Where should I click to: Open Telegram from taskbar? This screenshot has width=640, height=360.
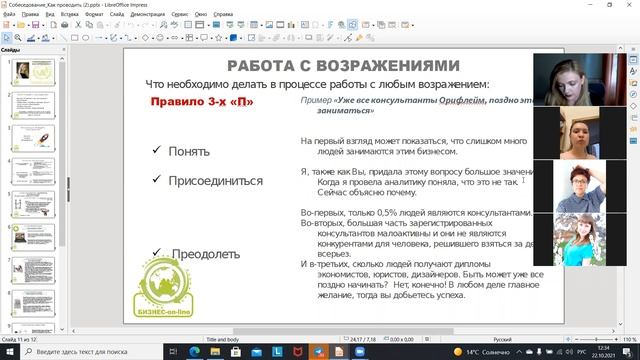[x=318, y=351]
